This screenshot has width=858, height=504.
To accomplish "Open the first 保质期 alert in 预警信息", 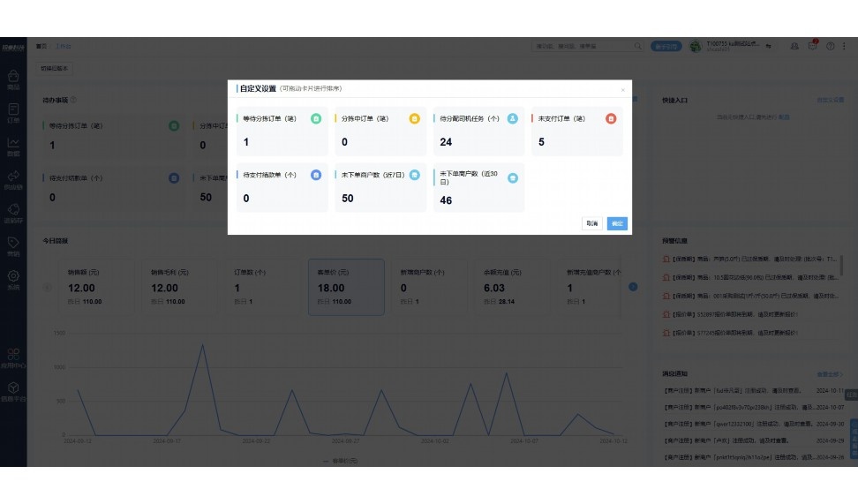I will [x=749, y=259].
